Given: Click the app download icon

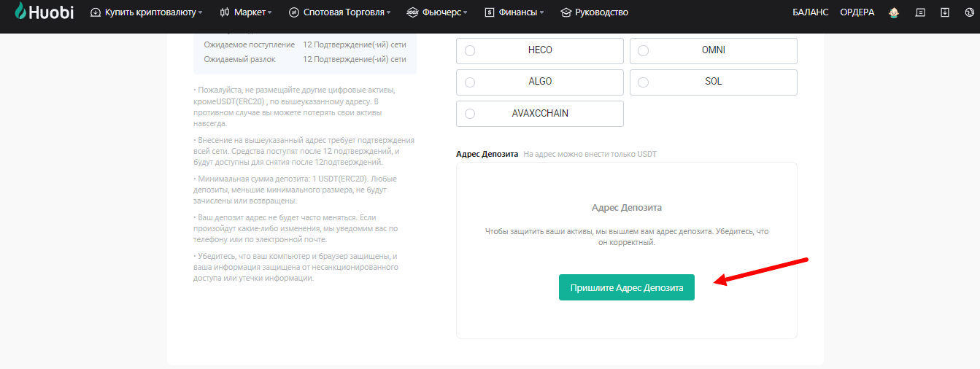Looking at the screenshot, I should click(945, 12).
